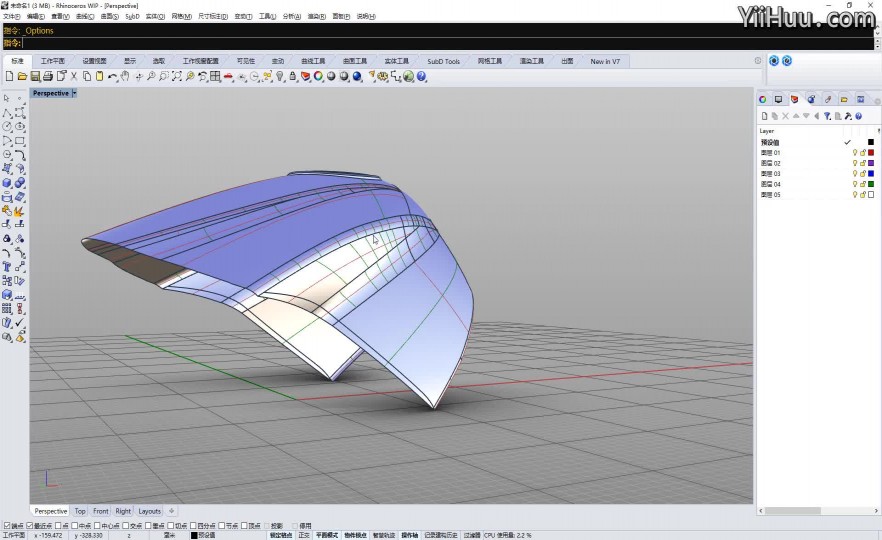Image resolution: width=882 pixels, height=540 pixels.
Task: Toggle visibility bulb of layer 01
Action: point(854,152)
